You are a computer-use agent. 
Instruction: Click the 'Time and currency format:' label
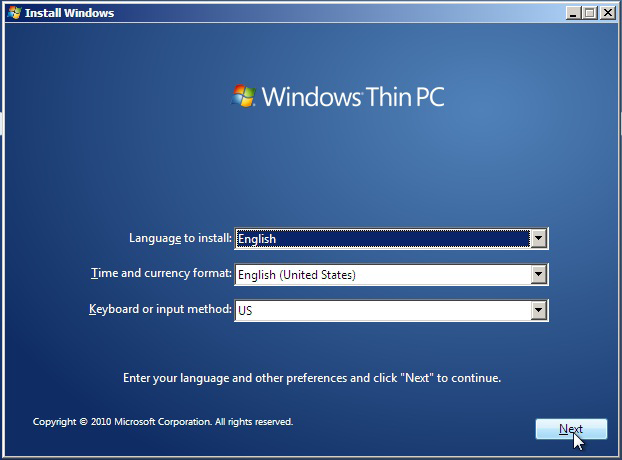[x=161, y=273]
